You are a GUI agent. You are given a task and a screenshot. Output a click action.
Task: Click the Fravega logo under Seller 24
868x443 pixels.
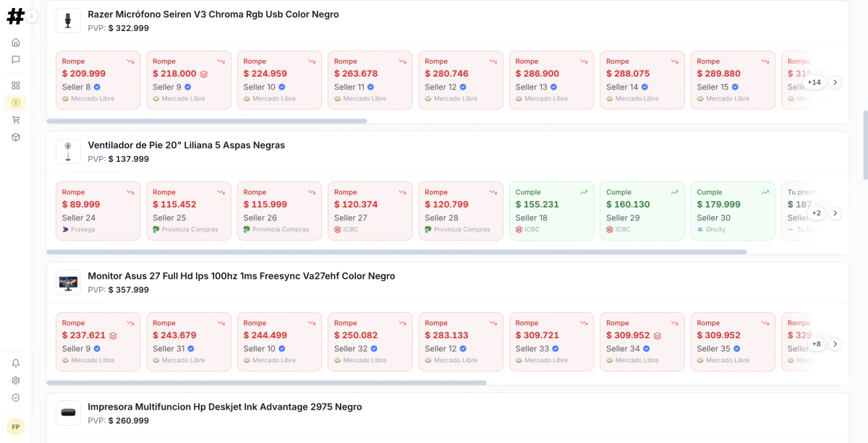coord(65,230)
